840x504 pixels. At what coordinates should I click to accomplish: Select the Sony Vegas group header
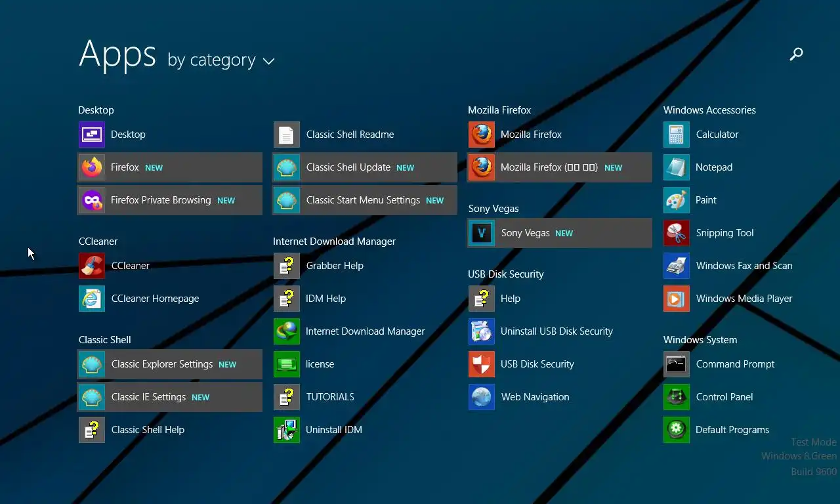(x=493, y=209)
